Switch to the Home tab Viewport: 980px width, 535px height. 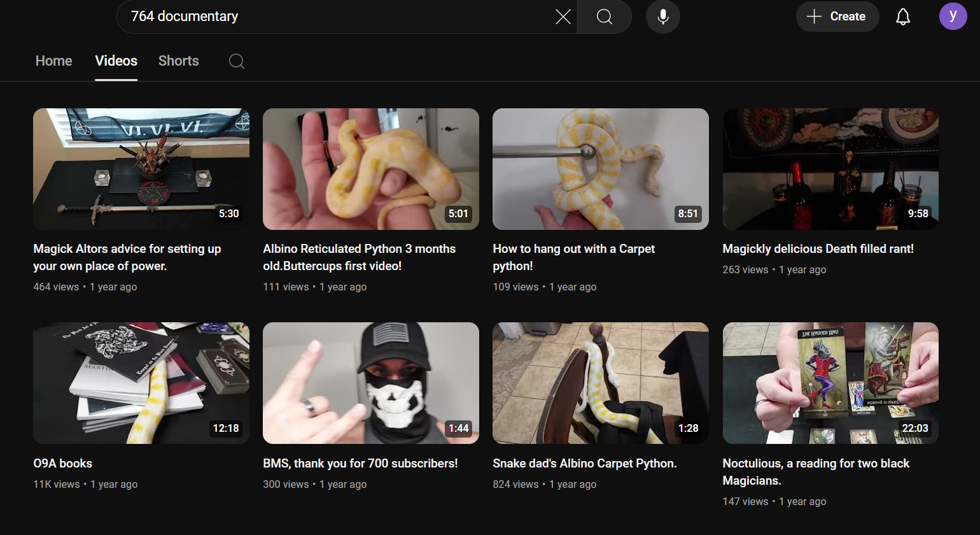[x=54, y=61]
